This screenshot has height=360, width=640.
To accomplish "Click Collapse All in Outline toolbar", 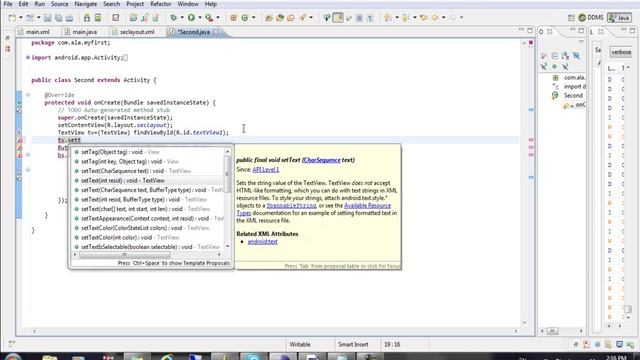I will click(555, 56).
